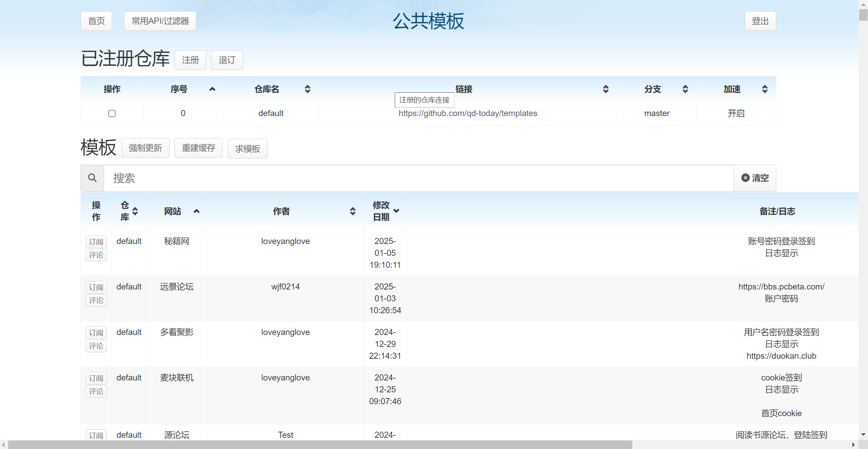
Task: Click the 清空 clear icon button
Action: (755, 178)
